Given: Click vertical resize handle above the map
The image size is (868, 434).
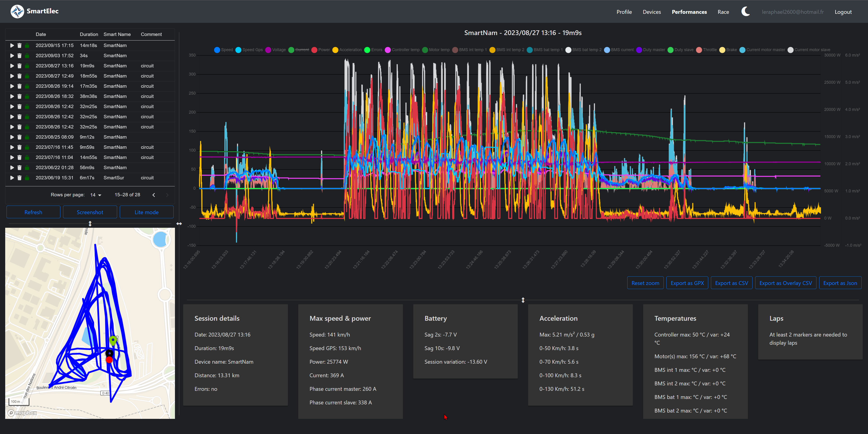Looking at the screenshot, I should (90, 224).
